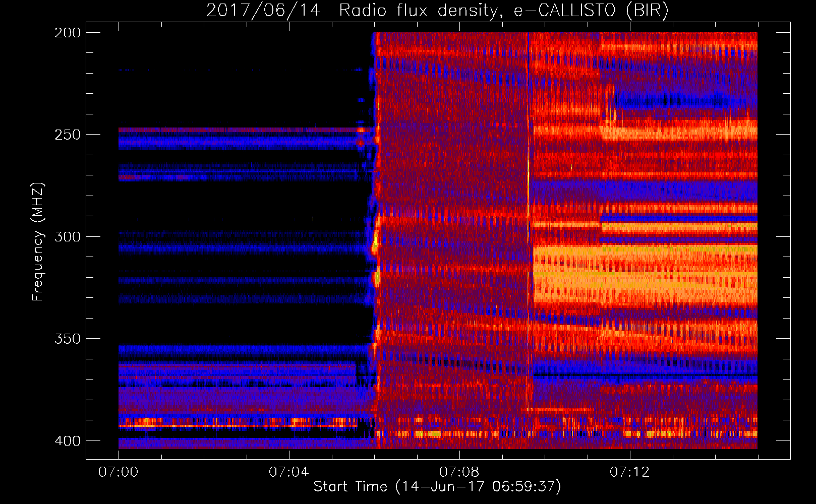Click the '07:08' time tick label
The width and height of the screenshot is (816, 504).
tap(459, 472)
